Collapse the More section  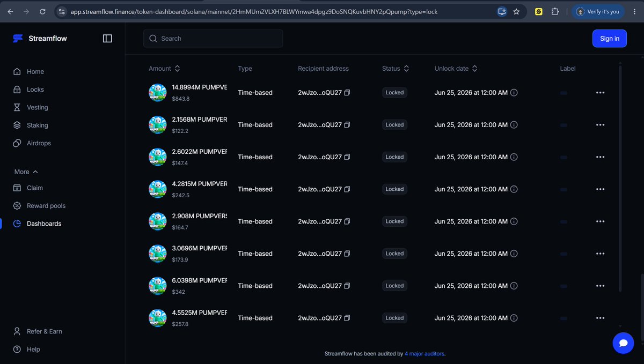pos(26,172)
